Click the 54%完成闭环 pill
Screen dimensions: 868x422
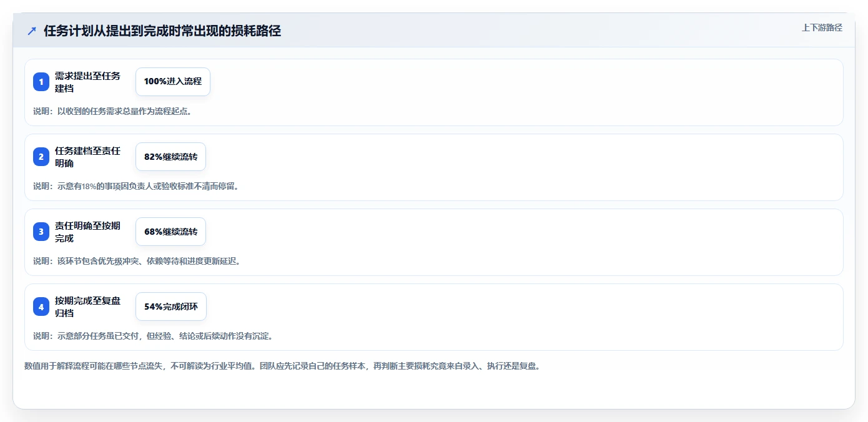point(171,307)
